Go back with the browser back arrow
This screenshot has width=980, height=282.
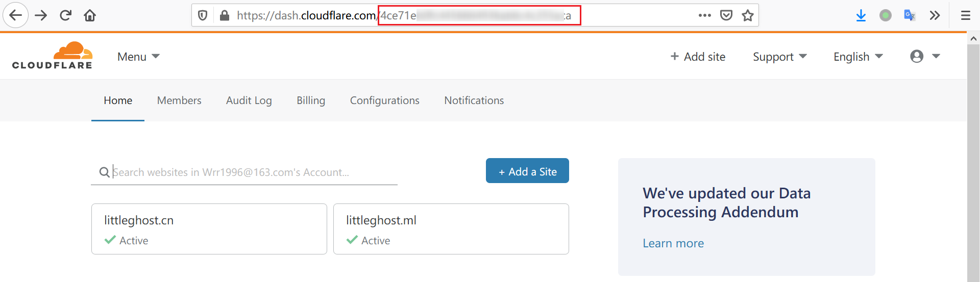coord(16,15)
